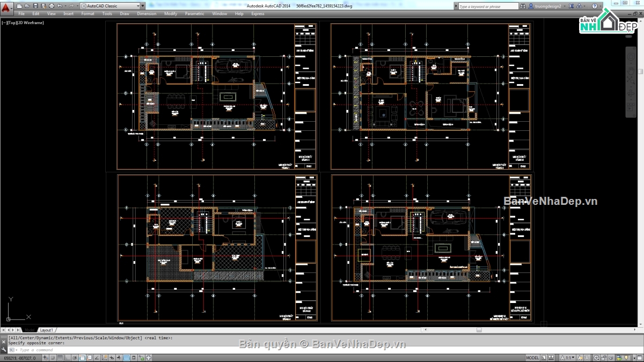The width and height of the screenshot is (644, 362).
Task: Click the Open file icon
Action: coord(27,6)
